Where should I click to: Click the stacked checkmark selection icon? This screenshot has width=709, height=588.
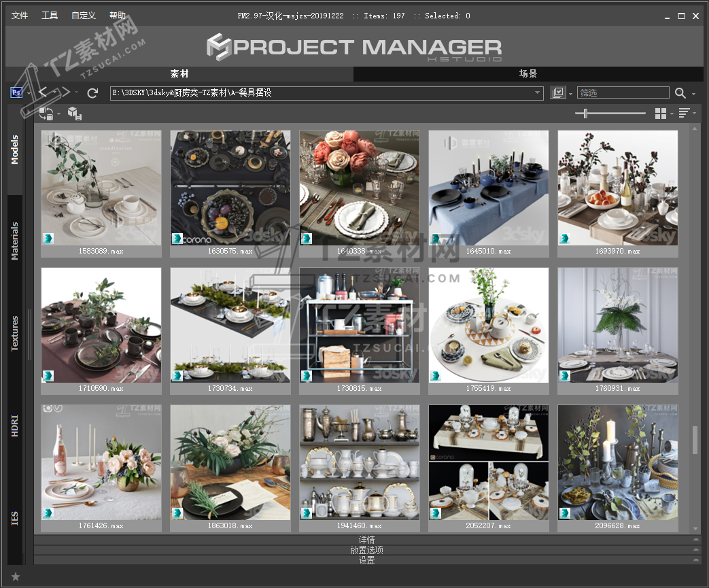tap(558, 92)
